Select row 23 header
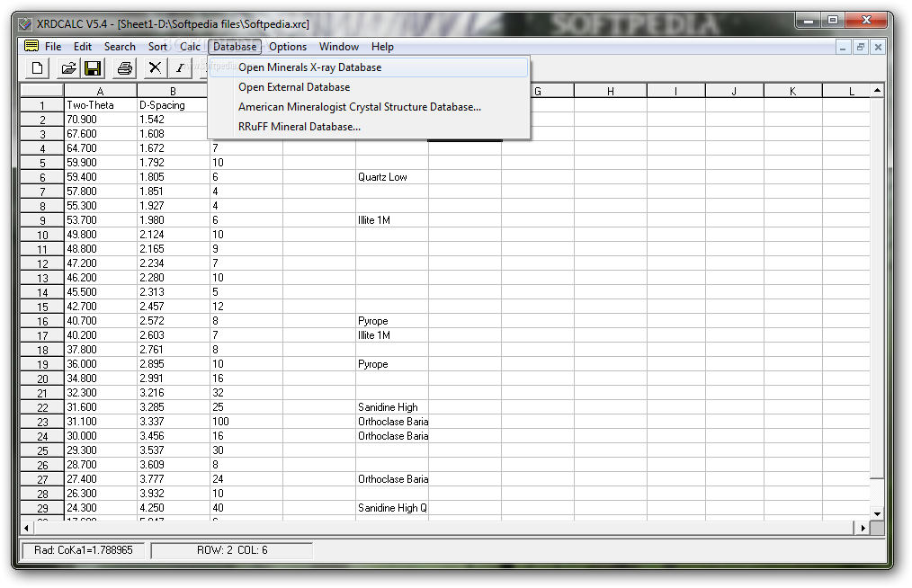 click(42, 422)
